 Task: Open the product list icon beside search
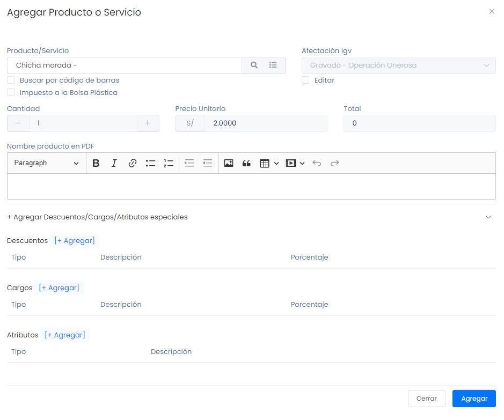(x=273, y=65)
